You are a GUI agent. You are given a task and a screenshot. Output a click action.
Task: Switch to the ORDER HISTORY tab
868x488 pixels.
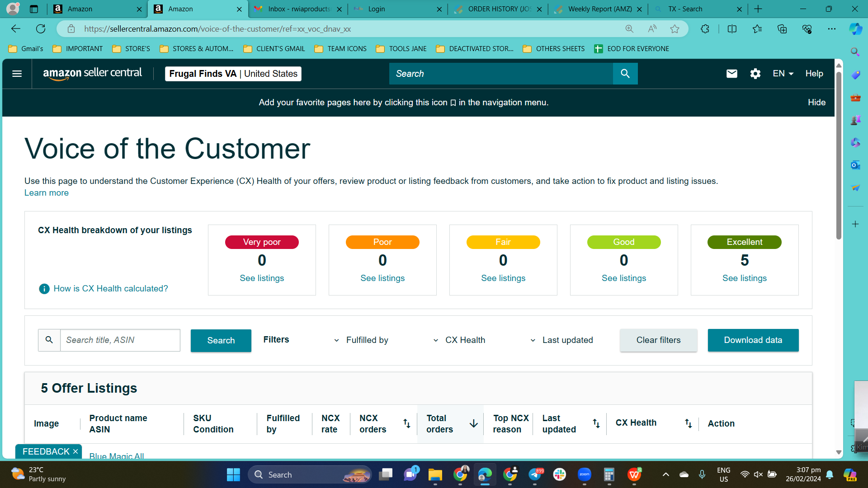click(498, 9)
